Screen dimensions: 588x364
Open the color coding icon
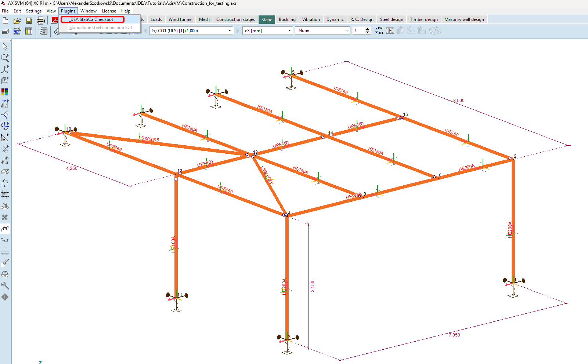5,92
